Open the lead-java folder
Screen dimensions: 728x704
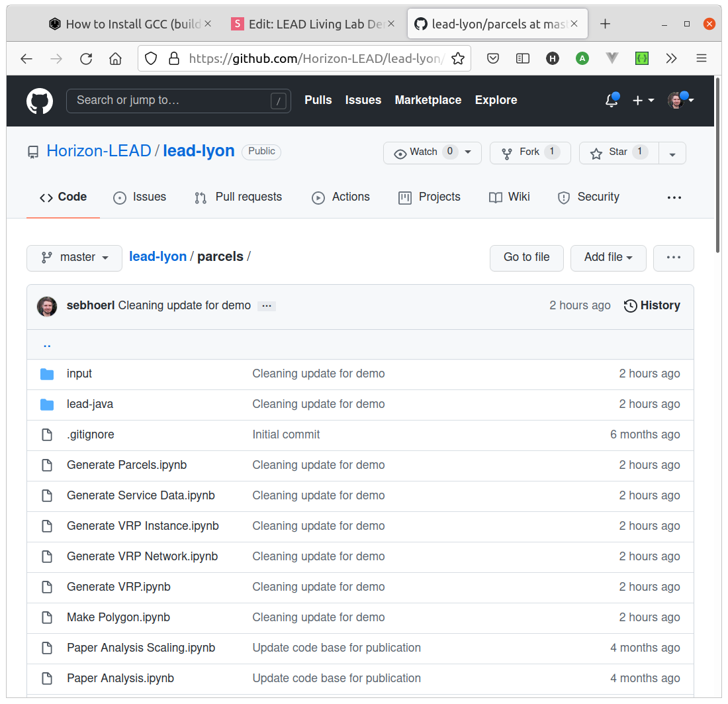90,404
